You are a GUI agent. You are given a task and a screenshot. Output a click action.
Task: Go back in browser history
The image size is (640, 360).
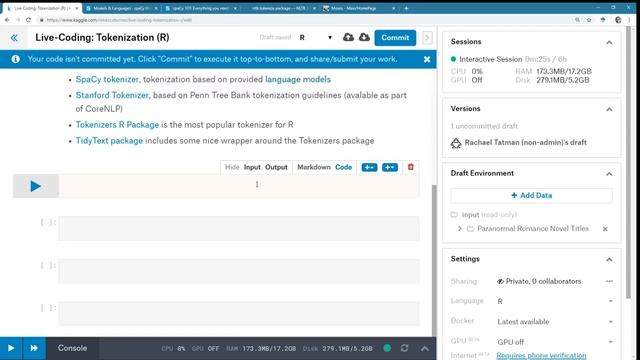tap(7, 20)
